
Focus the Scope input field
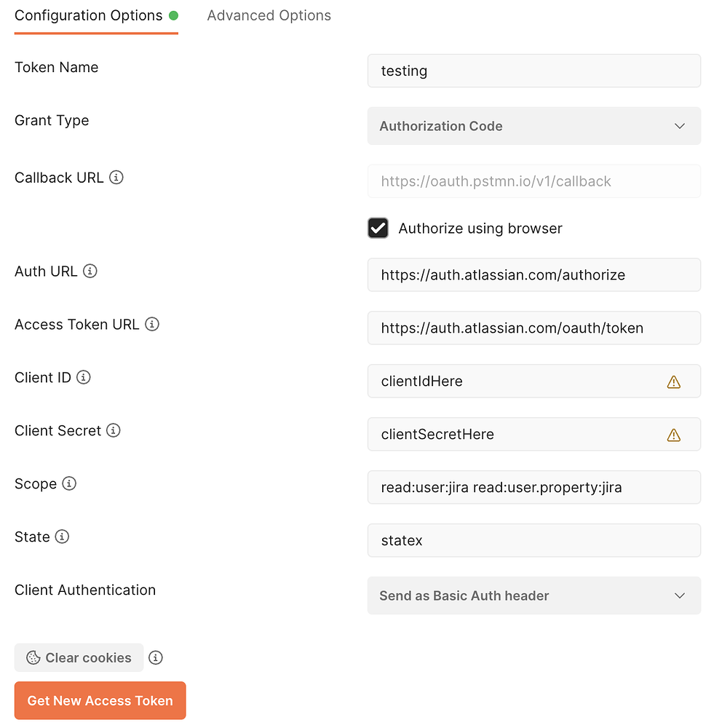coord(533,488)
